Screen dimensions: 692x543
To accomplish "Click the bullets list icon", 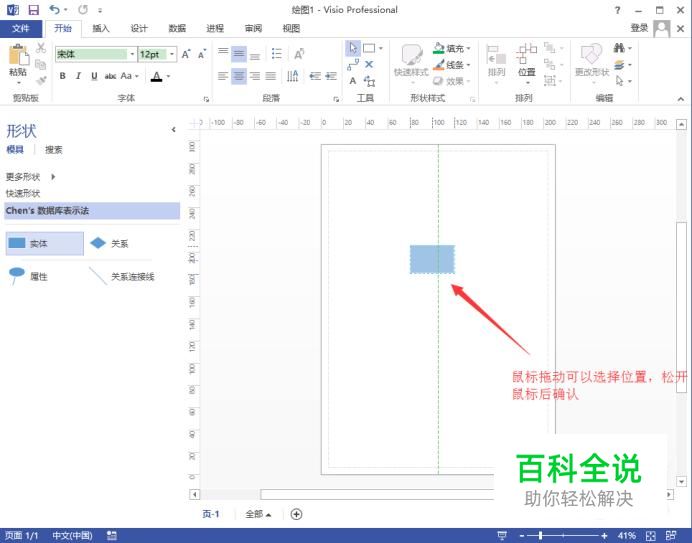I will click(x=277, y=54).
